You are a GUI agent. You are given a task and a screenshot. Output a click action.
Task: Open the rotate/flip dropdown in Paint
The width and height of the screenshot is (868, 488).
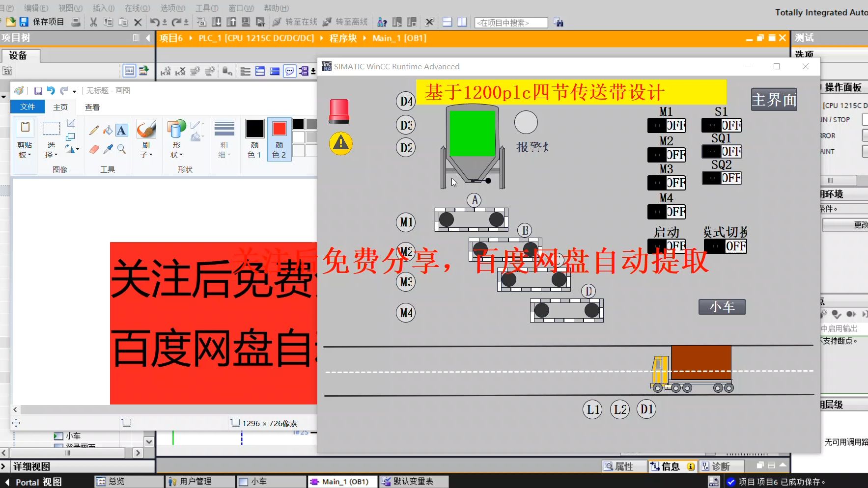(72, 150)
